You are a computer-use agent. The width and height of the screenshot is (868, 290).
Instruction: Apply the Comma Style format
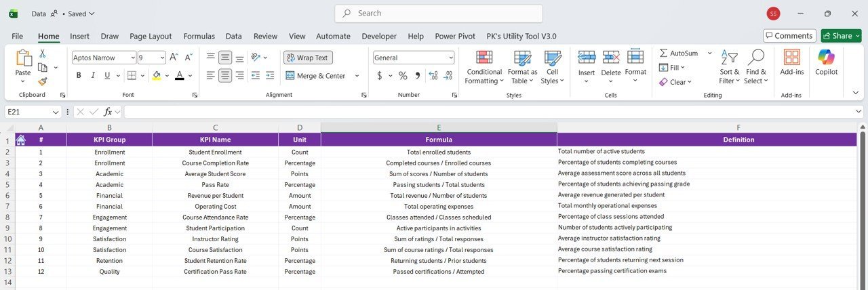pos(417,75)
